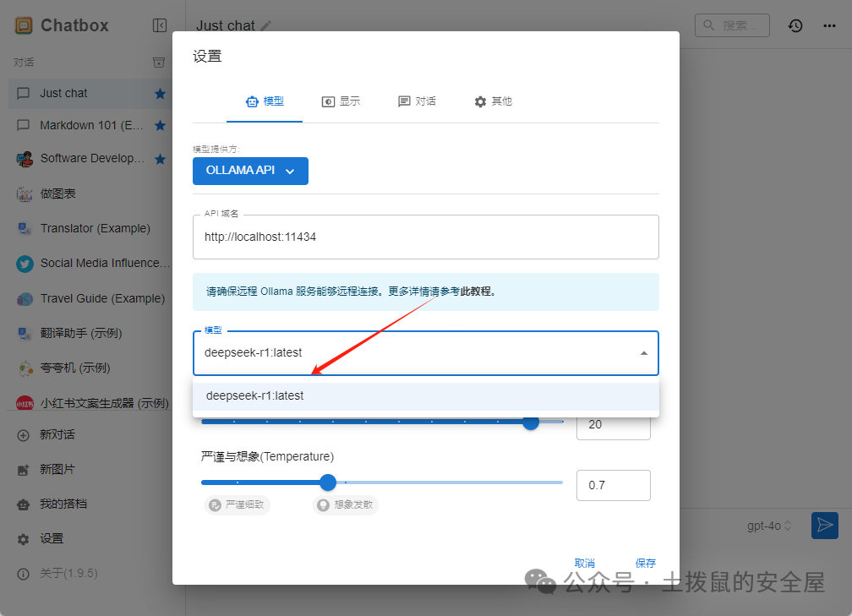Open the 小红书文案生成器 conversation
852x616 pixels.
[90, 403]
